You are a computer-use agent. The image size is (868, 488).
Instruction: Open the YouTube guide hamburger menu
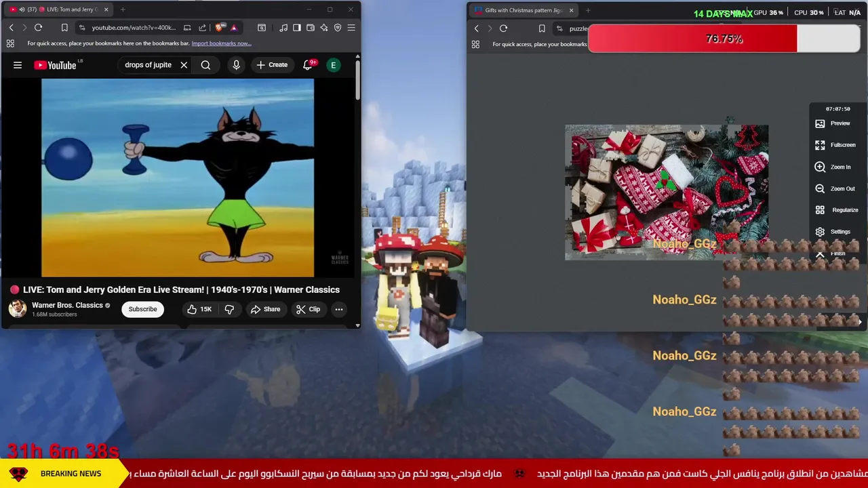pyautogui.click(x=18, y=65)
